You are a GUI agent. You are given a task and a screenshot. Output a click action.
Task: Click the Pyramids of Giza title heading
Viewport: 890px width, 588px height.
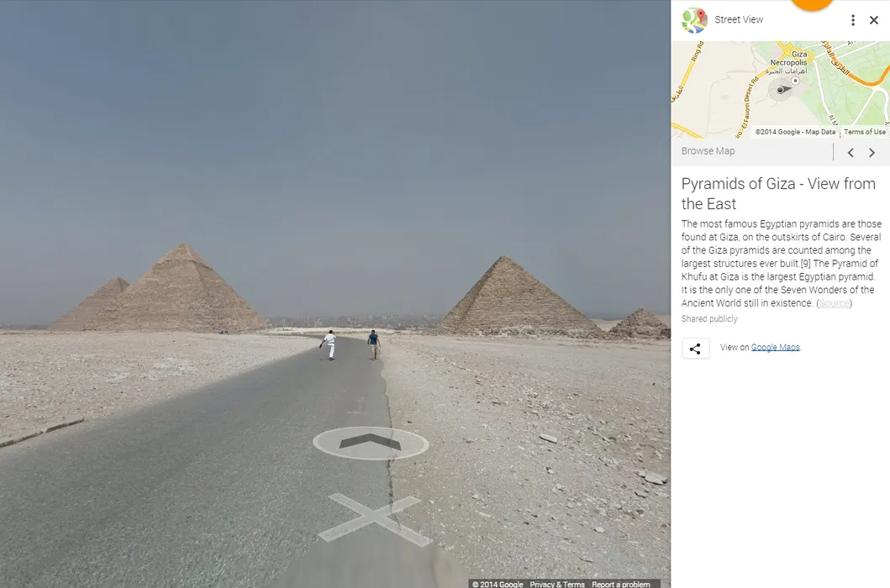[778, 193]
